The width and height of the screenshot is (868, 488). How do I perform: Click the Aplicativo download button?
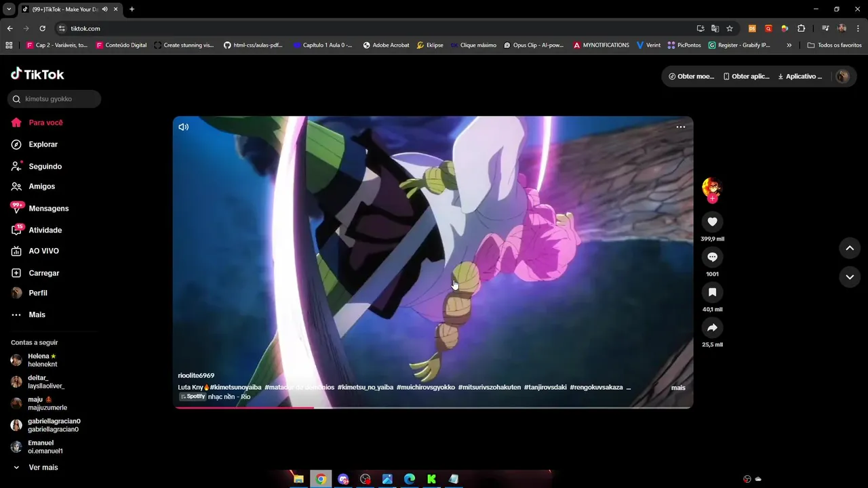(x=800, y=77)
